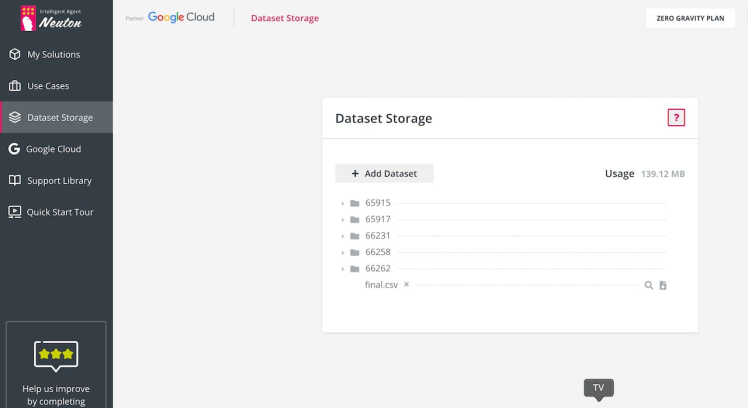Click the Google Cloud partner logo
The height and width of the screenshot is (408, 748).
[180, 18]
